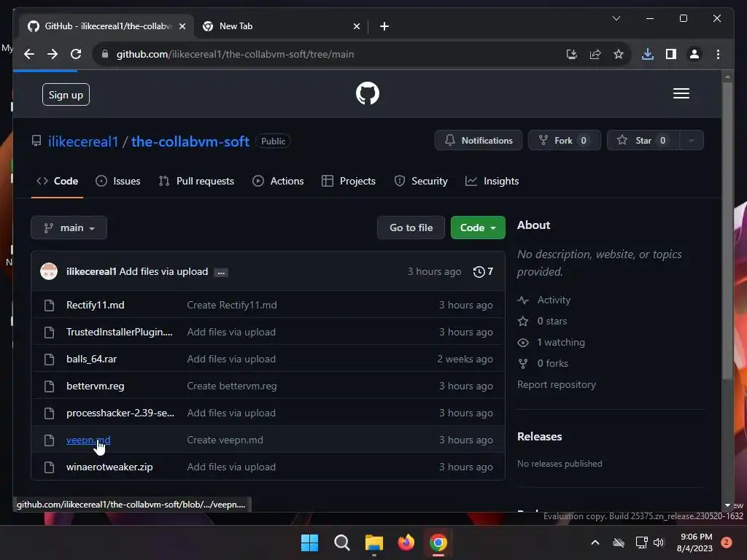Open processhacker-2.39 file
The height and width of the screenshot is (560, 747).
click(x=120, y=413)
